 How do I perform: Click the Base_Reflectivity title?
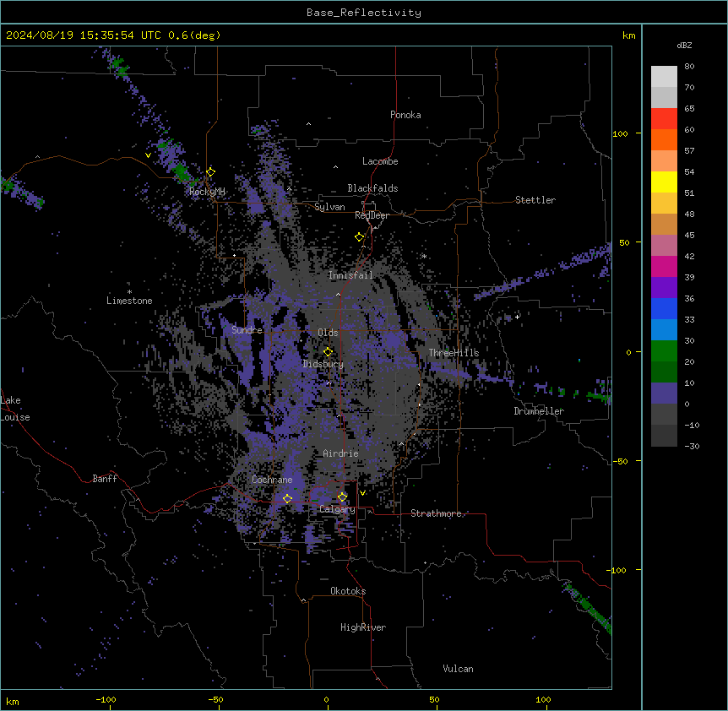click(x=364, y=13)
